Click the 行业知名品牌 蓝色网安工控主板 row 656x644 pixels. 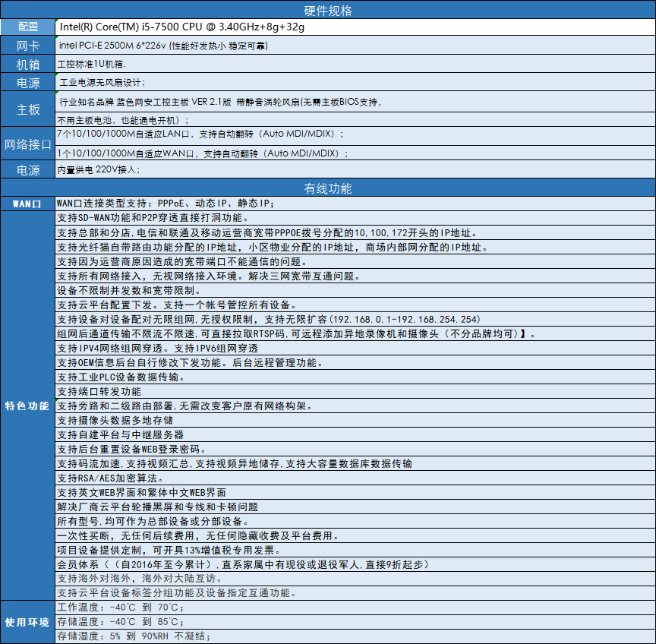click(x=355, y=102)
